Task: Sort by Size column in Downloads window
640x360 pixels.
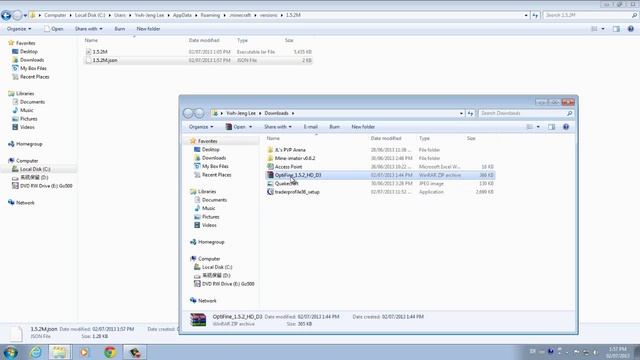Action: pos(471,138)
